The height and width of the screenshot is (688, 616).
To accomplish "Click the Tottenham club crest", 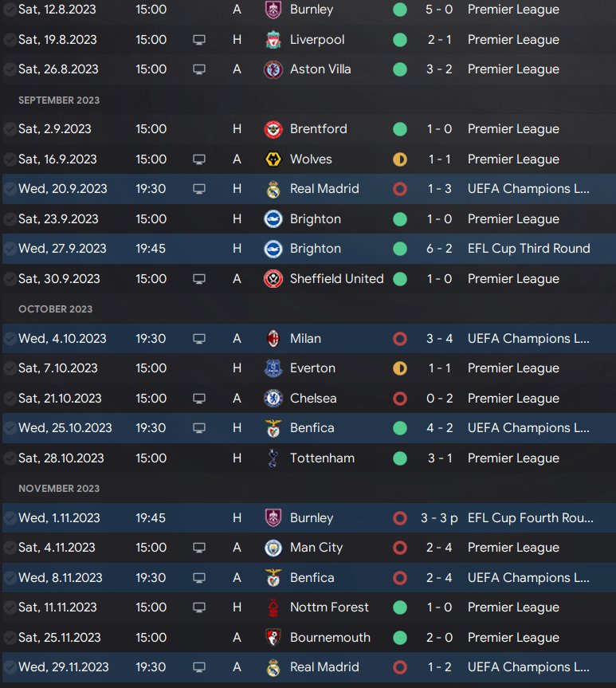I will click(x=273, y=458).
